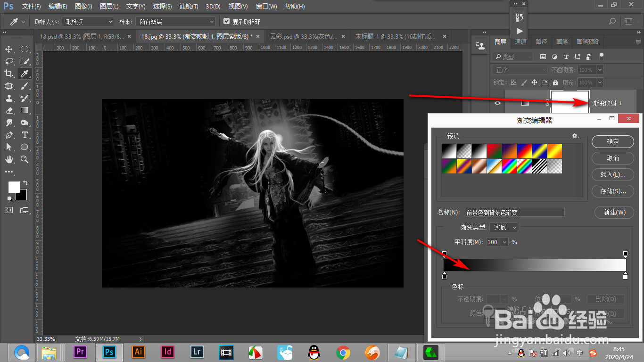Filter layers for adjustment layers
Screen dimensions: 644x362
554,57
